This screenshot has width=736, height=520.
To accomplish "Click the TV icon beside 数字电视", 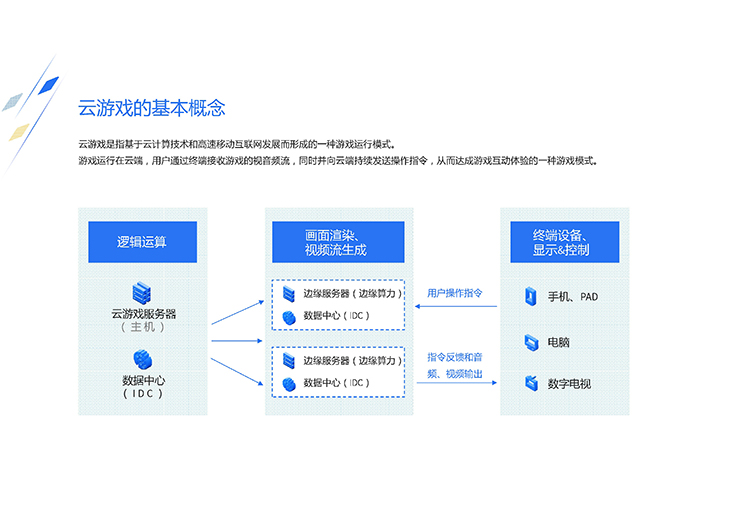I will [x=531, y=383].
